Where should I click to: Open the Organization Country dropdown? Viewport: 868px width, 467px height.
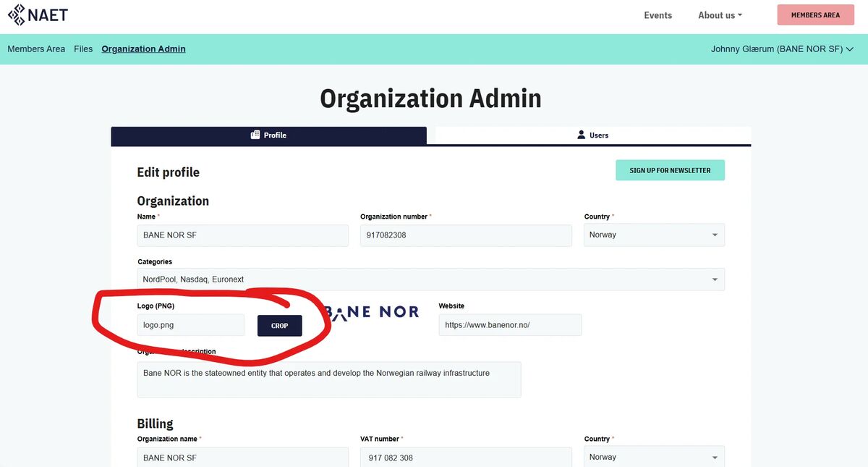click(x=654, y=235)
